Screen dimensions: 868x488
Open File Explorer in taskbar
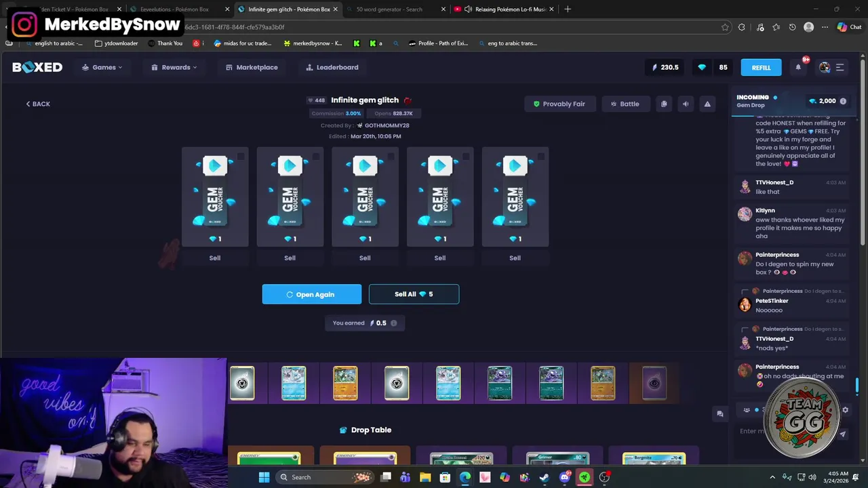click(425, 477)
